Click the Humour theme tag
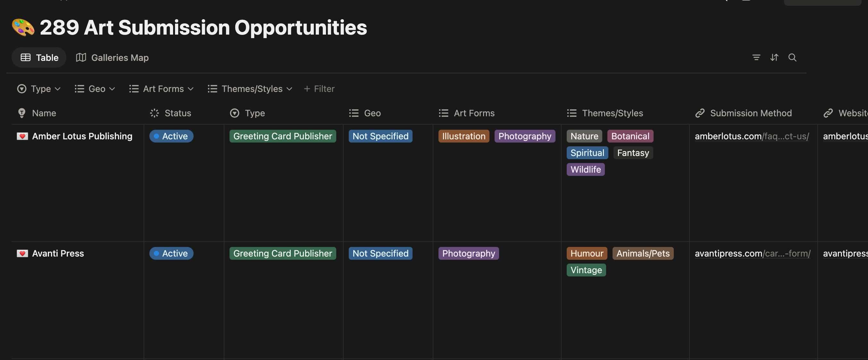Viewport: 868px width, 360px height. pos(587,253)
